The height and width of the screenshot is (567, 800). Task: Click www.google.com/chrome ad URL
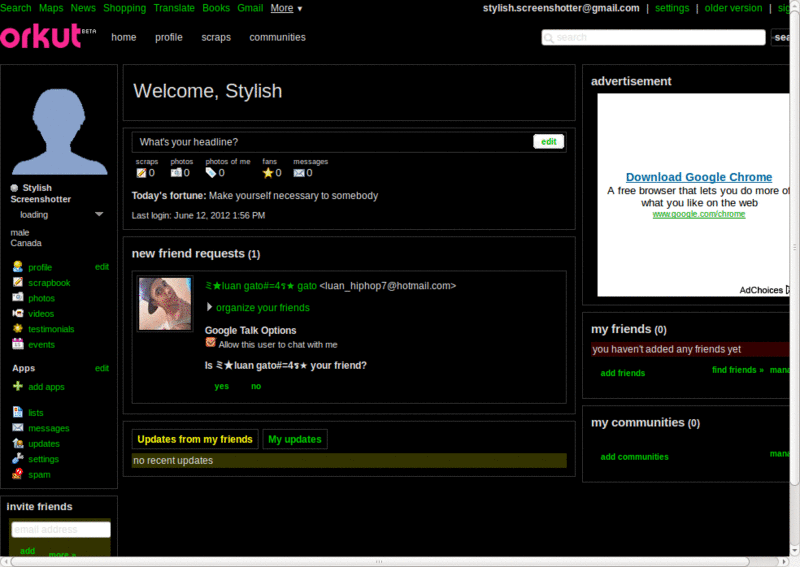(698, 214)
